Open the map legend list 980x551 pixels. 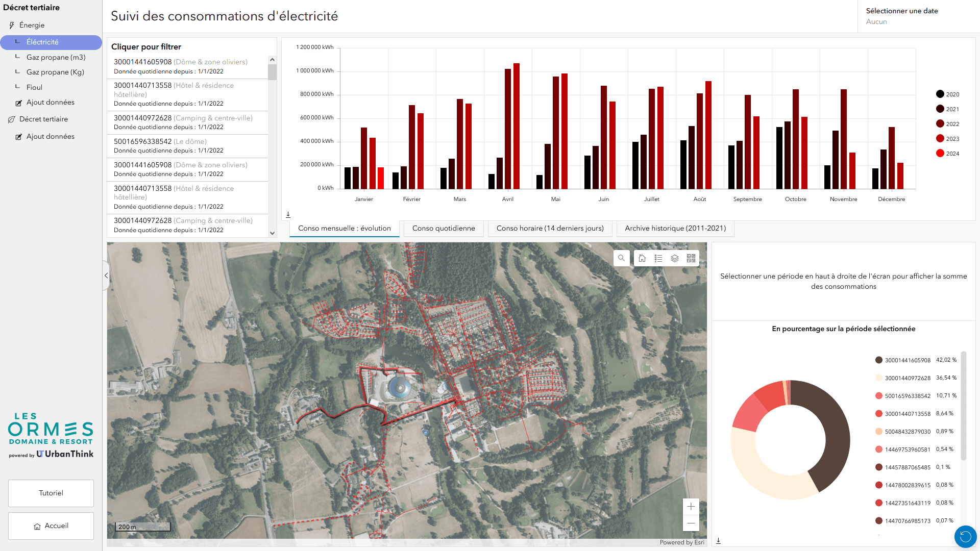click(658, 258)
